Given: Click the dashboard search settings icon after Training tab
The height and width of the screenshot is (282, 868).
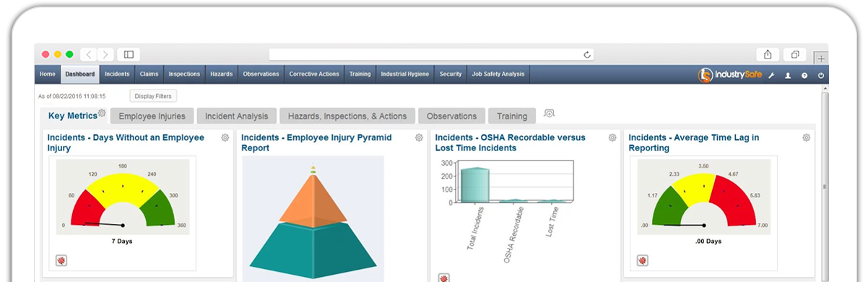Looking at the screenshot, I should [550, 114].
